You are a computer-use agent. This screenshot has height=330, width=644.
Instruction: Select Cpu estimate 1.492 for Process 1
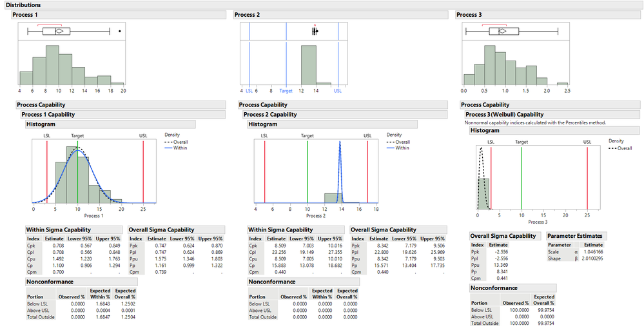pyautogui.click(x=57, y=259)
